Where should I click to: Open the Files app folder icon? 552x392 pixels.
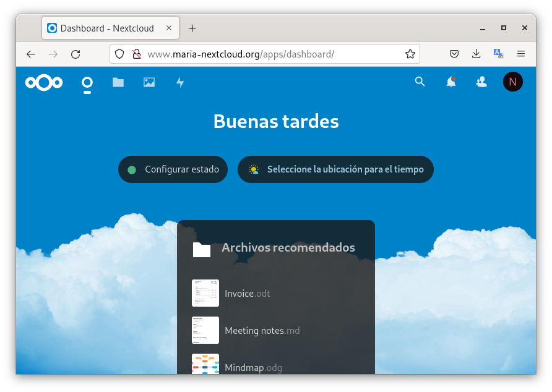pyautogui.click(x=118, y=82)
